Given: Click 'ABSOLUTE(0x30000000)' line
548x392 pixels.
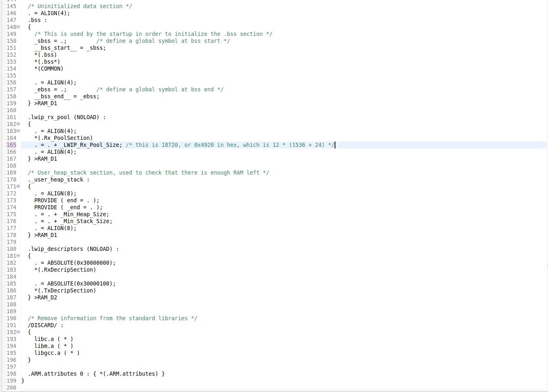Looking at the screenshot, I should tap(75, 263).
